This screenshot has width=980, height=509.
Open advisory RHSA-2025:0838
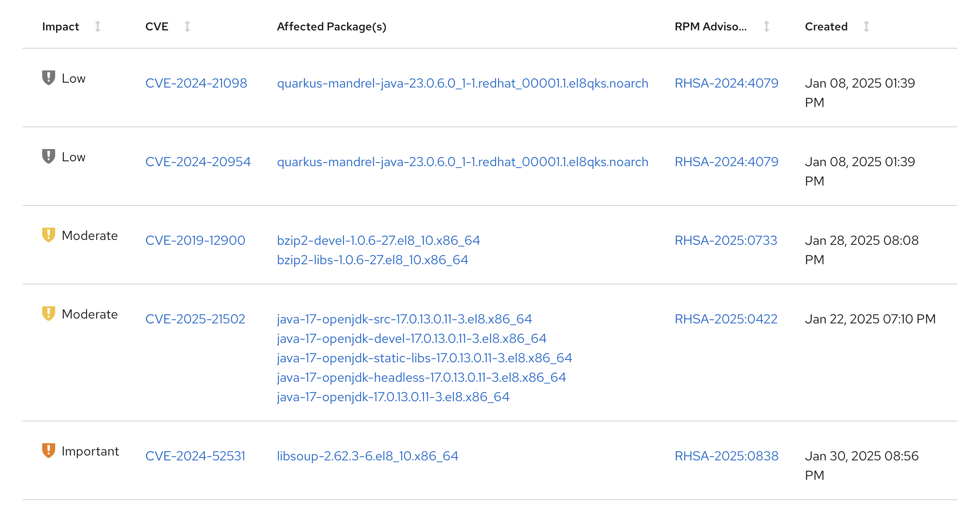(x=726, y=456)
